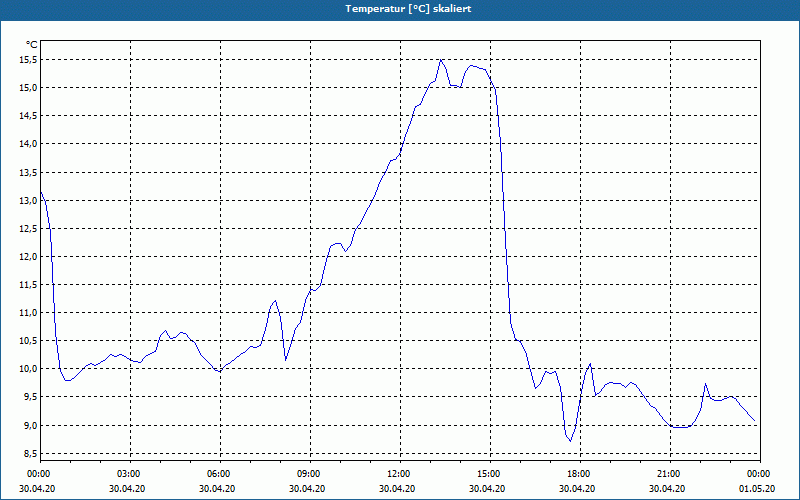This screenshot has height=500, width=800.
Task: Select the y-axis value '13,5'
Action: pos(29,172)
